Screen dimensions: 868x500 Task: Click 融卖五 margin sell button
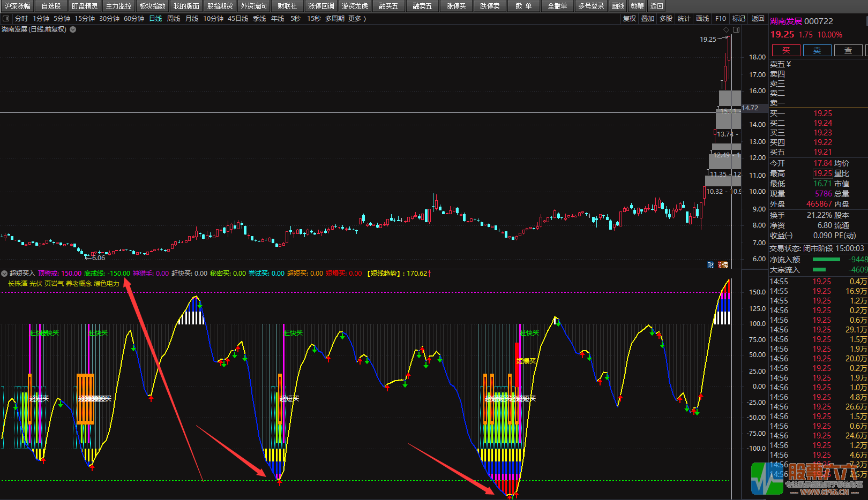[423, 6]
